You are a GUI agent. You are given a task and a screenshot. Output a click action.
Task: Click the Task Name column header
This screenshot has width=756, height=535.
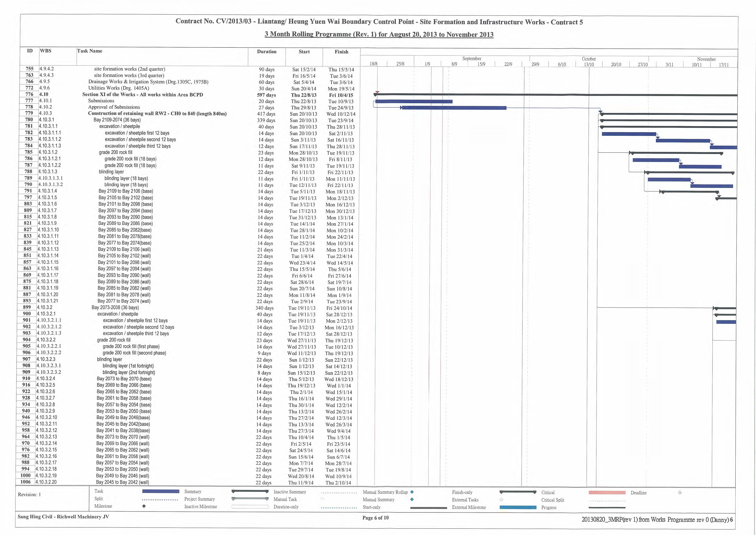tap(90, 51)
